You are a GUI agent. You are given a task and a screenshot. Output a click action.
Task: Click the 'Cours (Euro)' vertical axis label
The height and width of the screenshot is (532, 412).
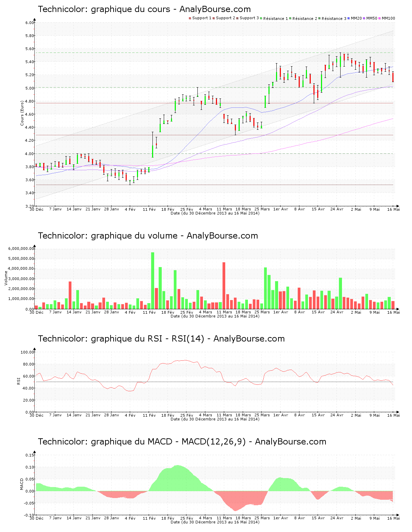pyautogui.click(x=22, y=113)
